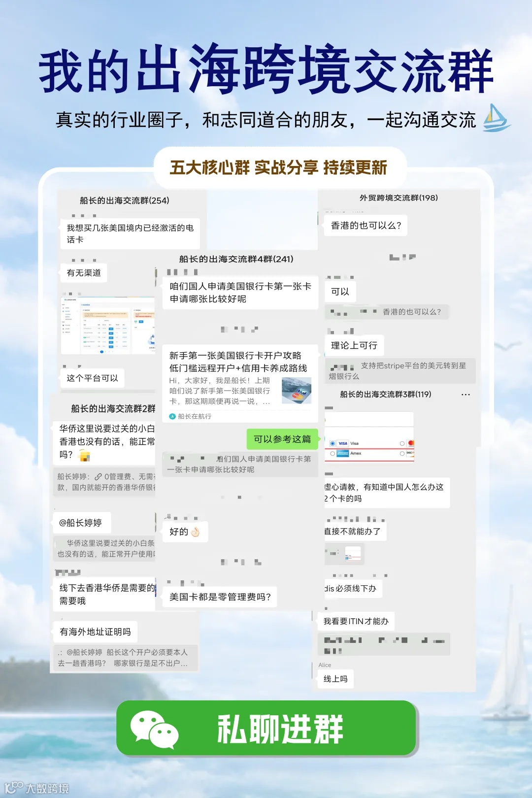Click quoted text 支持把stripe平台的美元转到星熠银行么
The height and width of the screenshot is (798, 532).
click(400, 371)
